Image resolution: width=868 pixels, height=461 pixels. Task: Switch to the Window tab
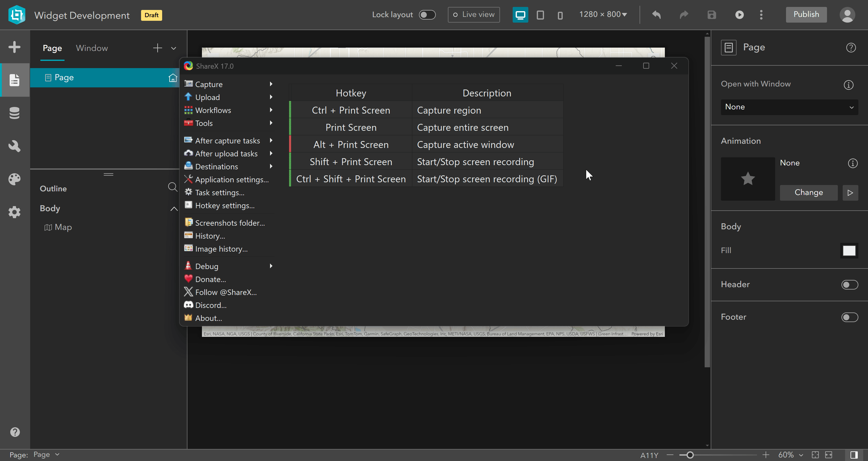pyautogui.click(x=92, y=48)
